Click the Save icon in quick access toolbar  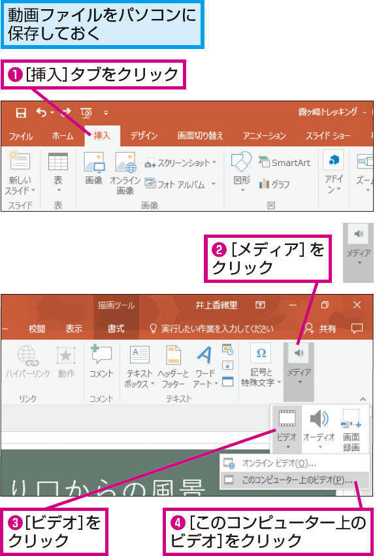(21, 113)
